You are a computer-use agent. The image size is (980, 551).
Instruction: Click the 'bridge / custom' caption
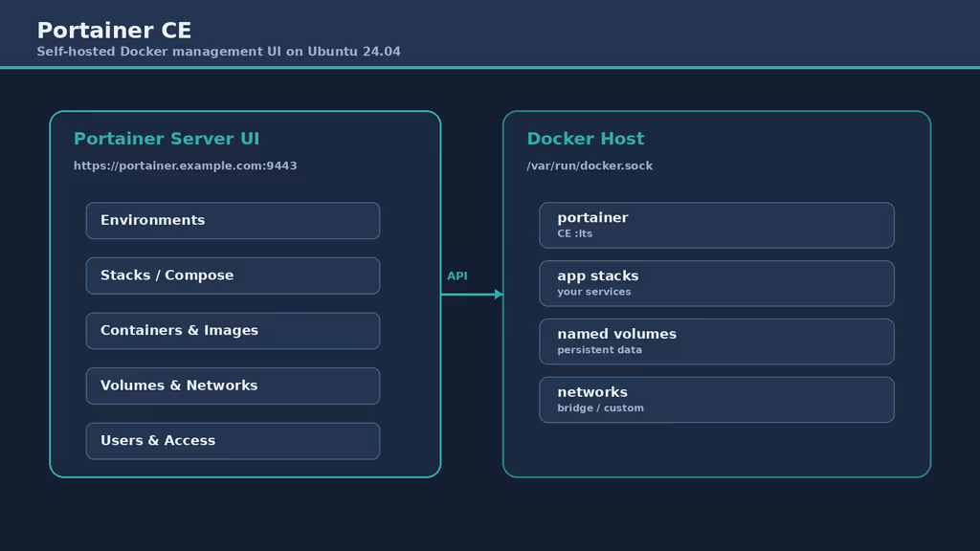click(600, 408)
